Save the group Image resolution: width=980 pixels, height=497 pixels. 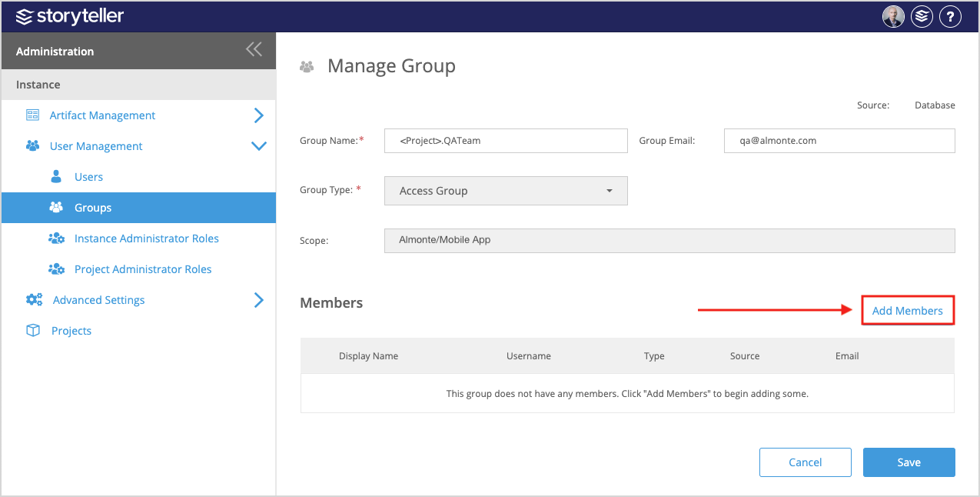pos(909,462)
